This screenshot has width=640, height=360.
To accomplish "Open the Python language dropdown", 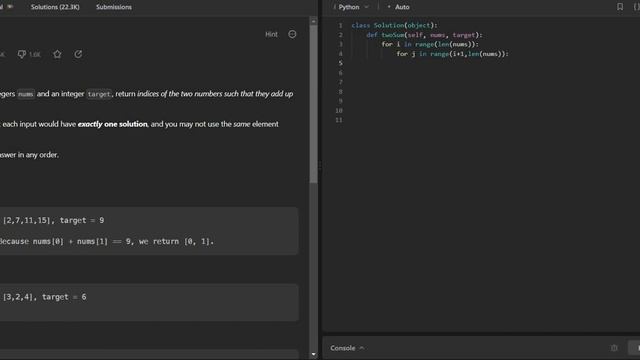I will [x=353, y=7].
